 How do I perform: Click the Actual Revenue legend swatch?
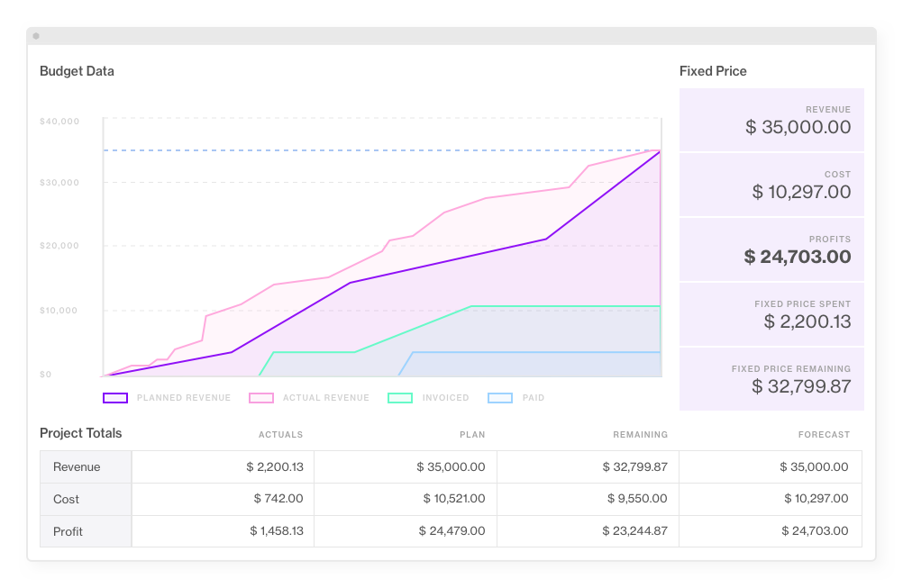pos(260,398)
